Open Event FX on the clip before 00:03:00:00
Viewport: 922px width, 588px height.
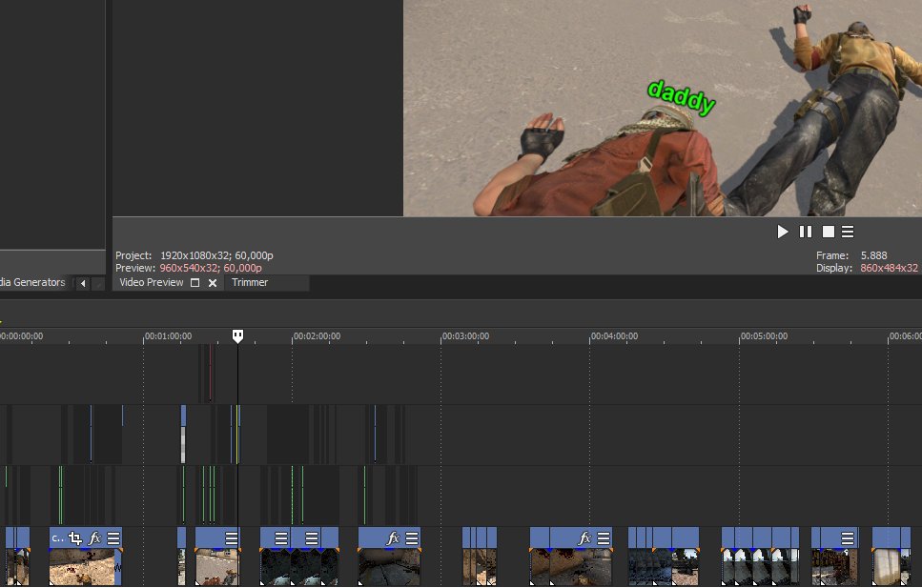[393, 538]
